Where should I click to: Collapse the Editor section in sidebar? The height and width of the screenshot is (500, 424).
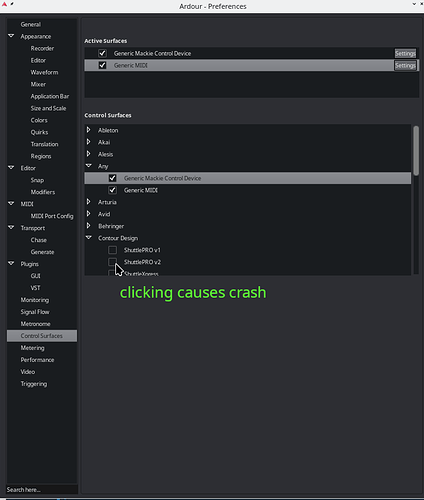click(11, 167)
